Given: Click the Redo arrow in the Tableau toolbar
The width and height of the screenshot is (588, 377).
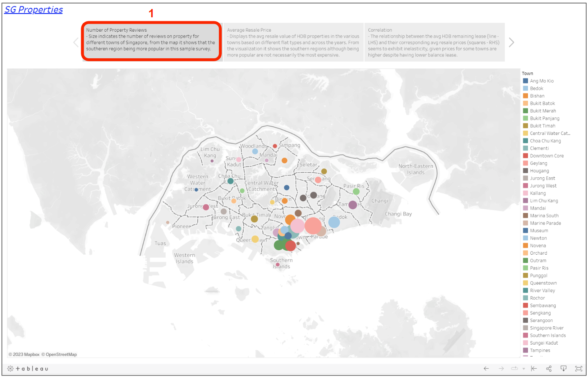Looking at the screenshot, I should tap(501, 368).
